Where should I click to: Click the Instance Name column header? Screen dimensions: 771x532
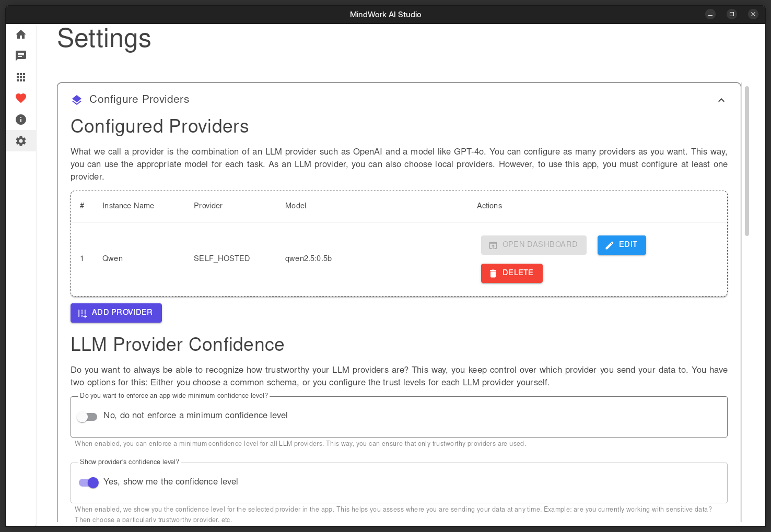(x=128, y=206)
